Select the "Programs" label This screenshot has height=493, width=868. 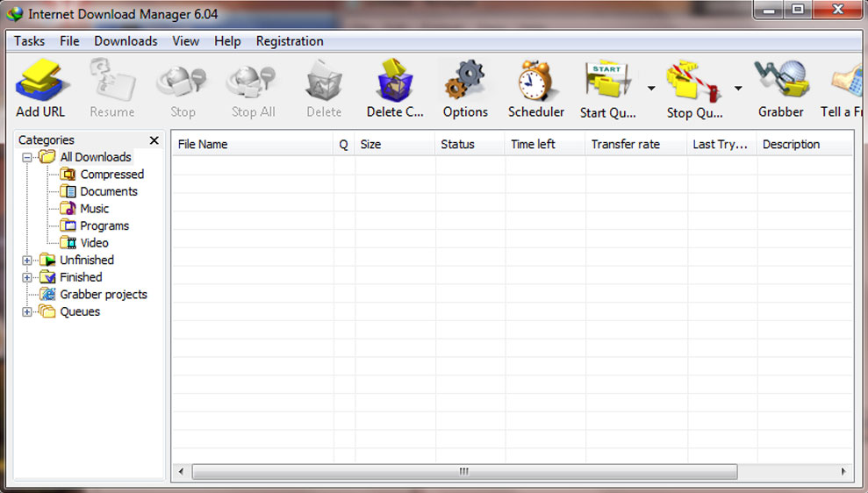point(104,225)
